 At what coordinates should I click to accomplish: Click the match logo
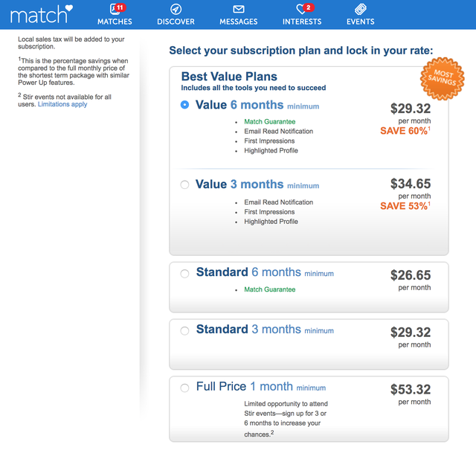42,14
